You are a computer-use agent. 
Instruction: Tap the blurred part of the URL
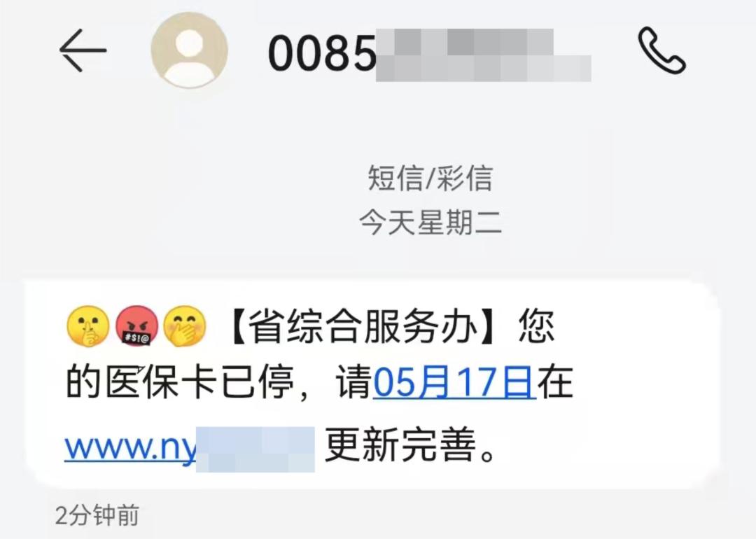pyautogui.click(x=255, y=449)
